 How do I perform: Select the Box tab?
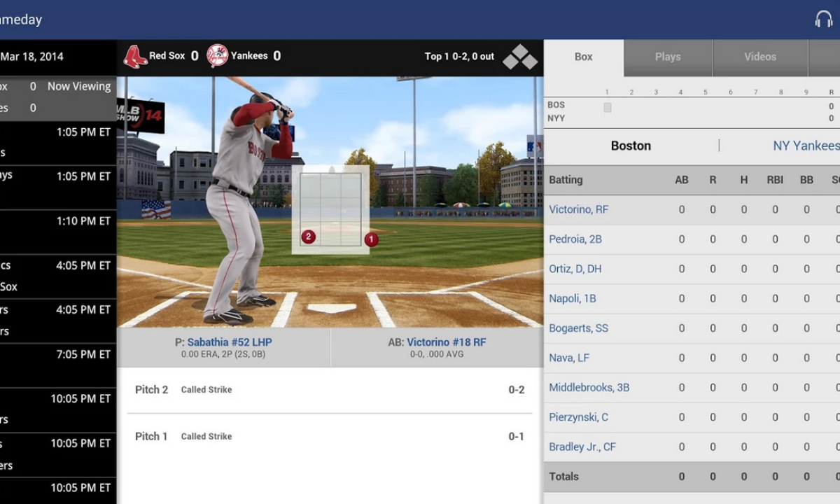583,57
